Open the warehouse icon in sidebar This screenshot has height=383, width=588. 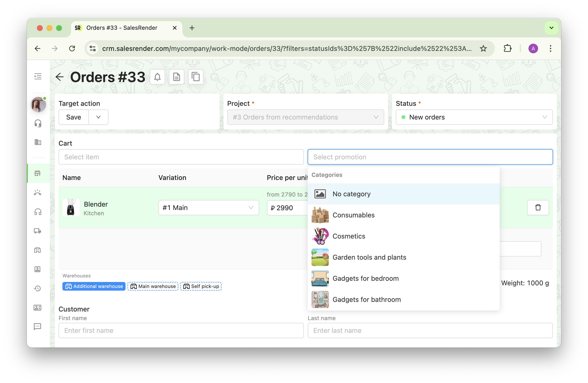pos(37,250)
